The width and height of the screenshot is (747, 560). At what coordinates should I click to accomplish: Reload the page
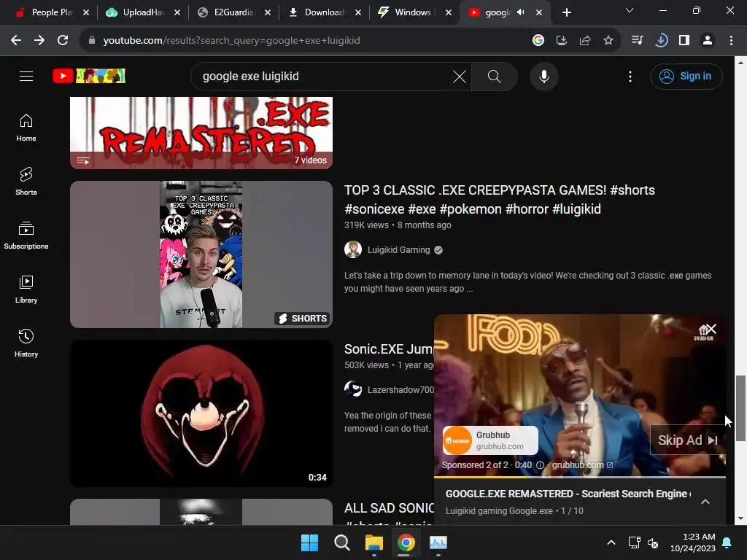63,41
